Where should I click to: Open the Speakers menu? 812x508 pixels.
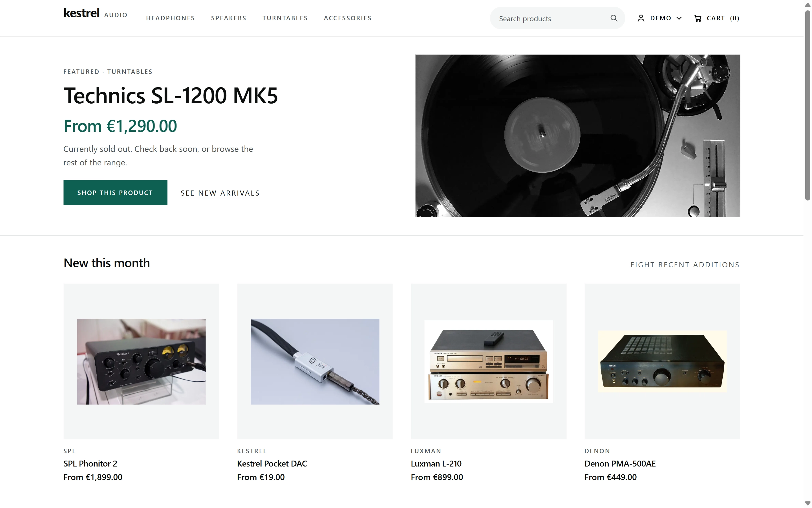pyautogui.click(x=228, y=18)
